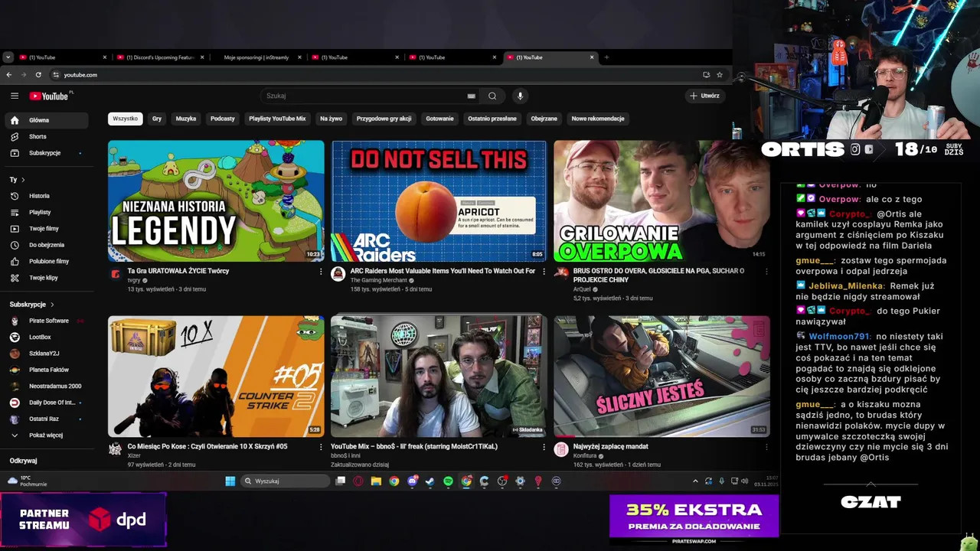Image resolution: width=980 pixels, height=551 pixels.
Task: Open LootBox channel subscription
Action: (x=47, y=337)
